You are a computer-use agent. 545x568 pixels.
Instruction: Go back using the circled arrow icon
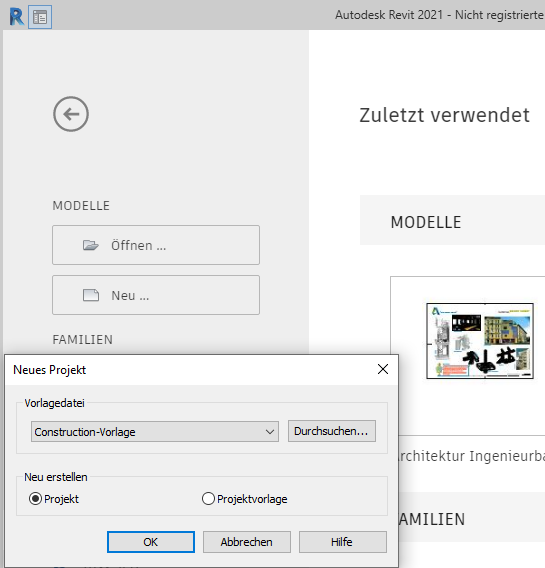click(x=71, y=114)
